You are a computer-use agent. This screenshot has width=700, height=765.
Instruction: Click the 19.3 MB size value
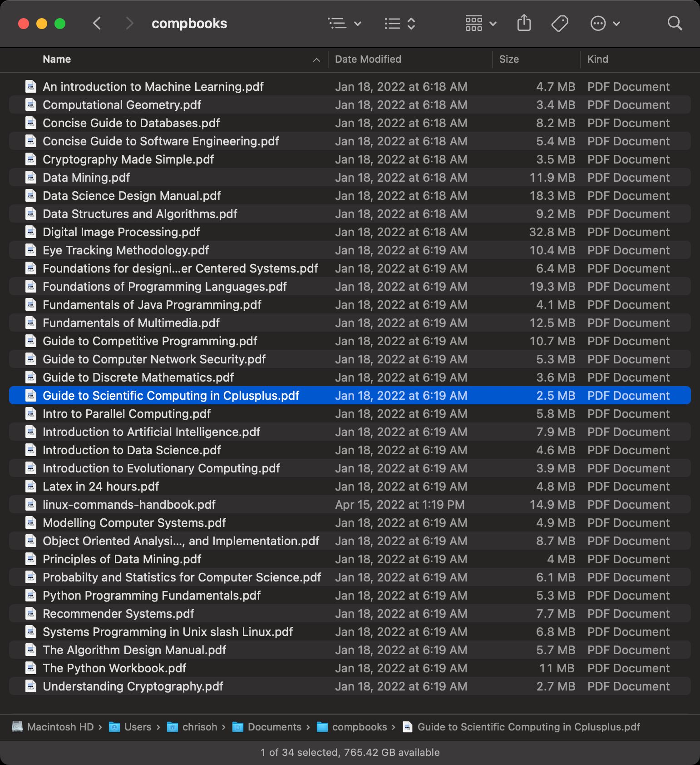[552, 286]
